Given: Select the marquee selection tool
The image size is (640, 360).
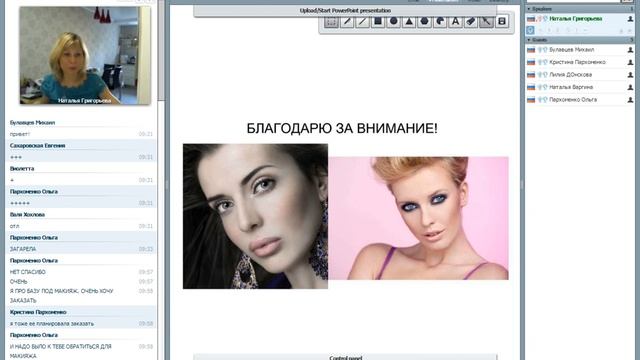Looking at the screenshot, I should point(331,21).
